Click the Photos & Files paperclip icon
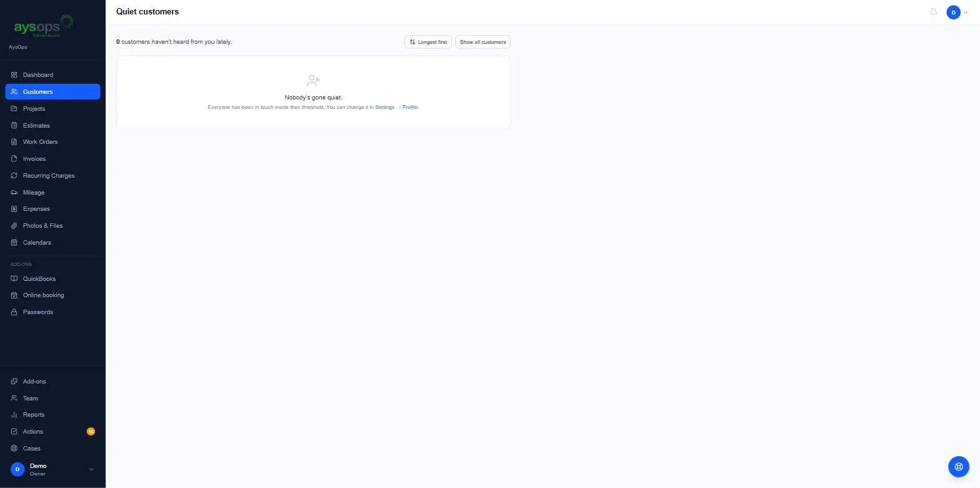This screenshot has height=488, width=980. [14, 226]
